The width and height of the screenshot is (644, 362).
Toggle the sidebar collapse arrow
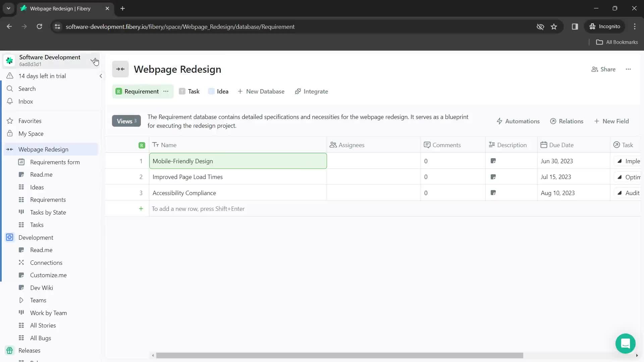(x=101, y=76)
